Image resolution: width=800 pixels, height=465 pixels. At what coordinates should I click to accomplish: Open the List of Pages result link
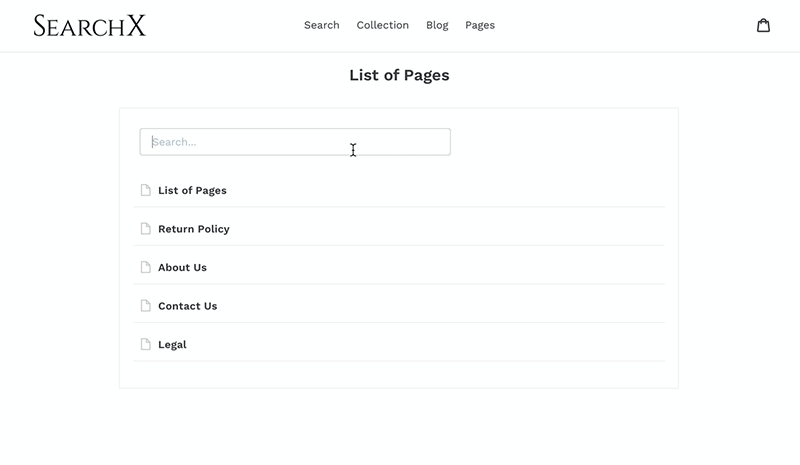(x=192, y=190)
